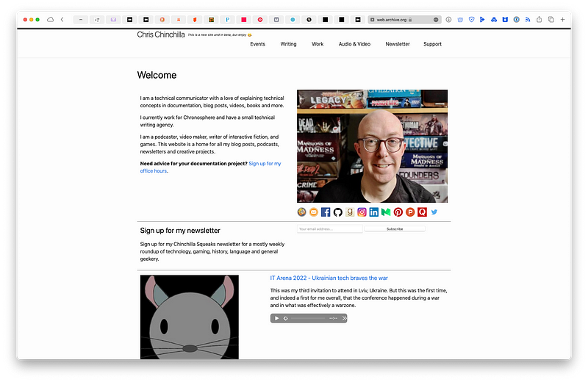
Task: Open IT Arena 2022 article link
Action: [x=329, y=278]
